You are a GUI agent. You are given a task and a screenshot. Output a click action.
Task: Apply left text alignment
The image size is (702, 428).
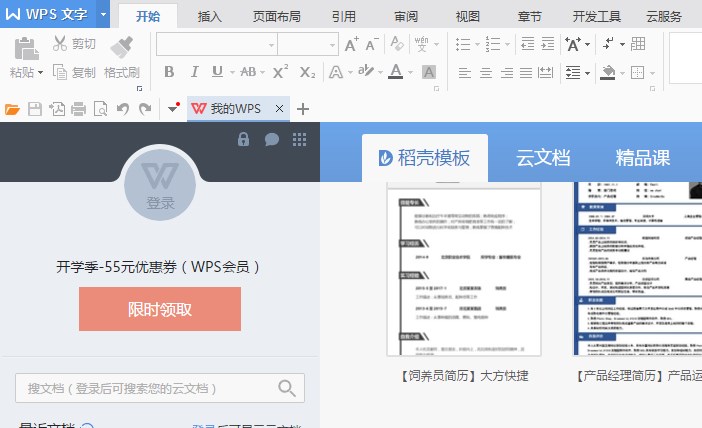tap(465, 73)
